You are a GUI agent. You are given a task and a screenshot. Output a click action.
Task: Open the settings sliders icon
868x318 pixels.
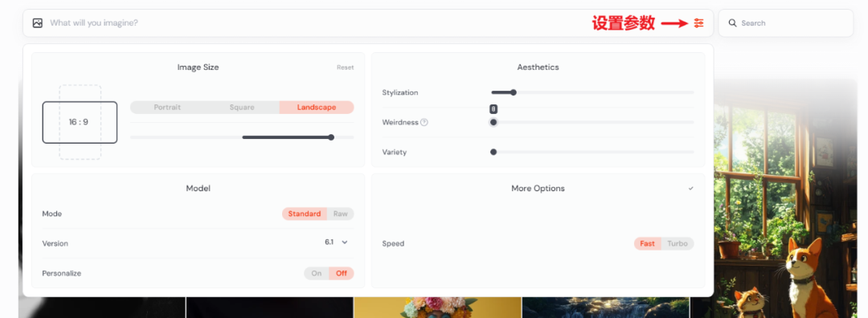click(698, 23)
